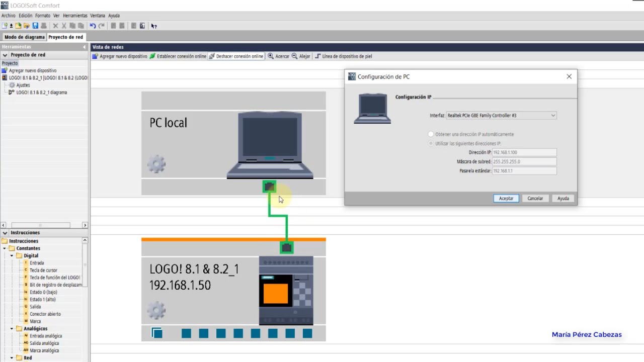
Task: Zoom in with Acercar
Action: (x=279, y=56)
